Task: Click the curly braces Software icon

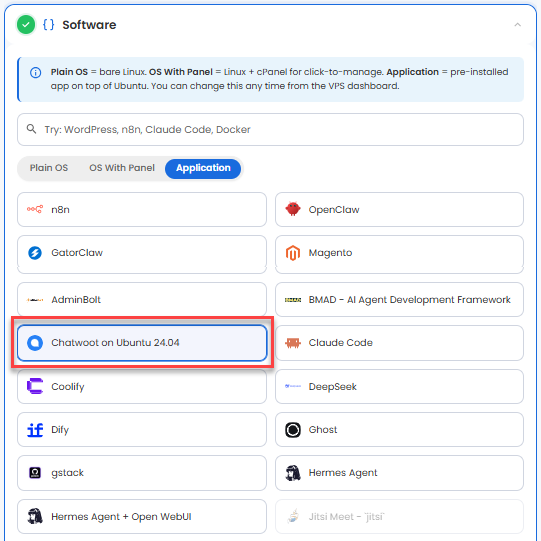Action: coord(48,24)
